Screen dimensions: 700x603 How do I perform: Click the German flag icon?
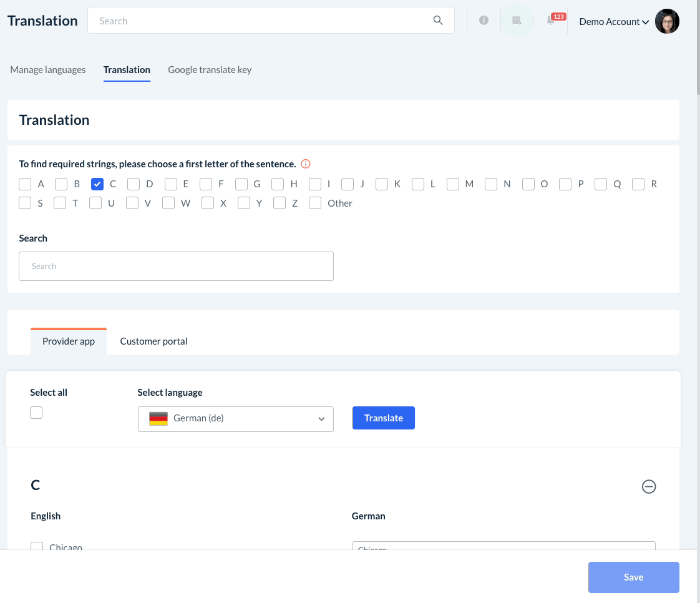(x=158, y=419)
